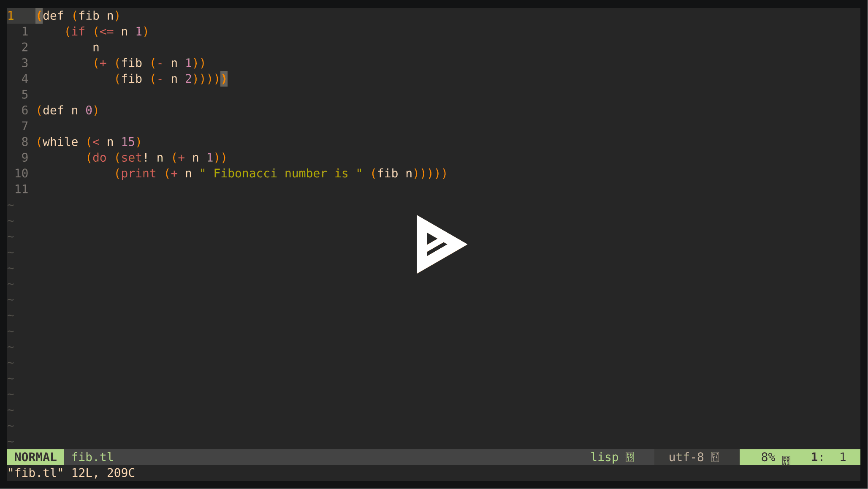Click the highlighted opening parenthesis under the cursor
Viewport: 868px width, 489px height.
tap(39, 16)
